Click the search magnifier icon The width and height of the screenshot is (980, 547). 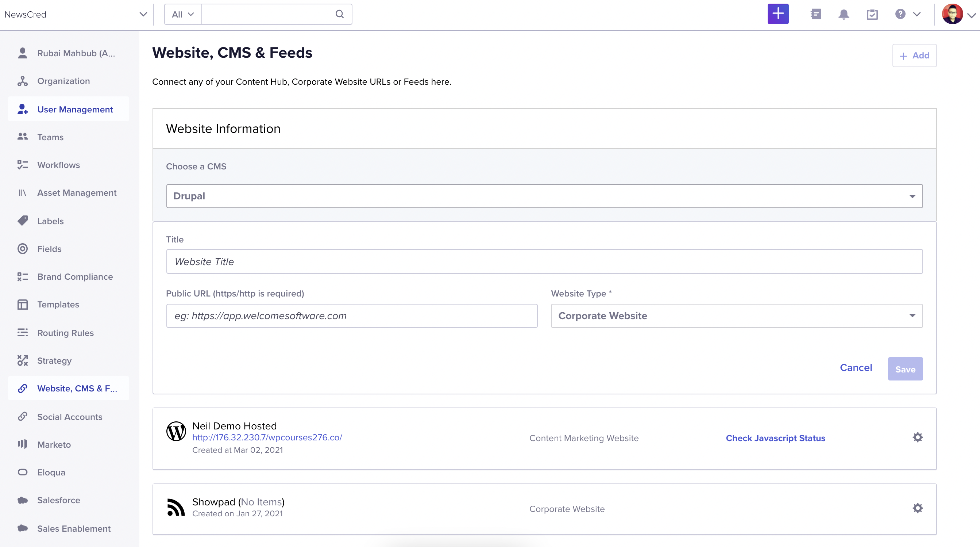339,14
